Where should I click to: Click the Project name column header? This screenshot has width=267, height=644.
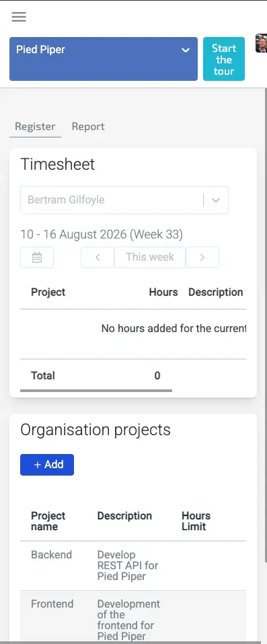(48, 521)
